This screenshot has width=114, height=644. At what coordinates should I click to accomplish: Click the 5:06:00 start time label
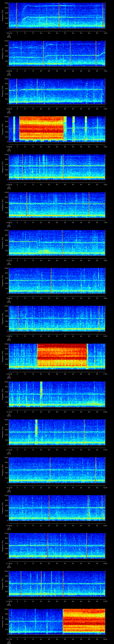[9, 223]
